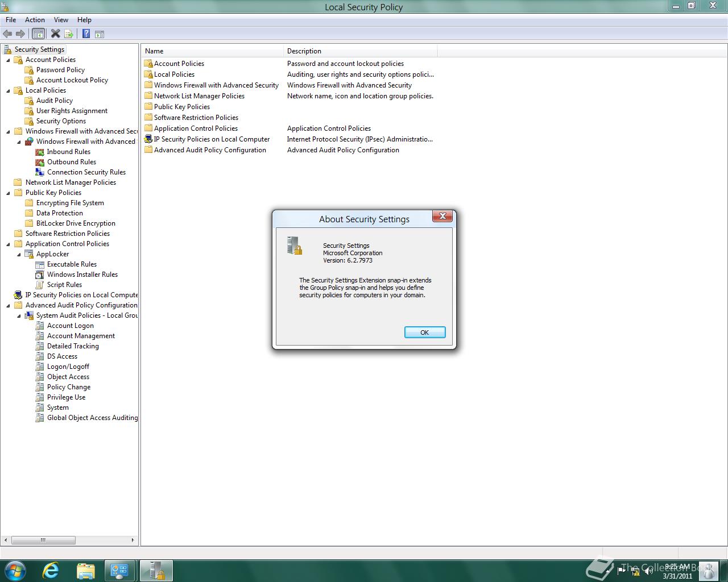Collapse the Public Key Policies node
Screen dimensions: 728x582
coord(9,193)
